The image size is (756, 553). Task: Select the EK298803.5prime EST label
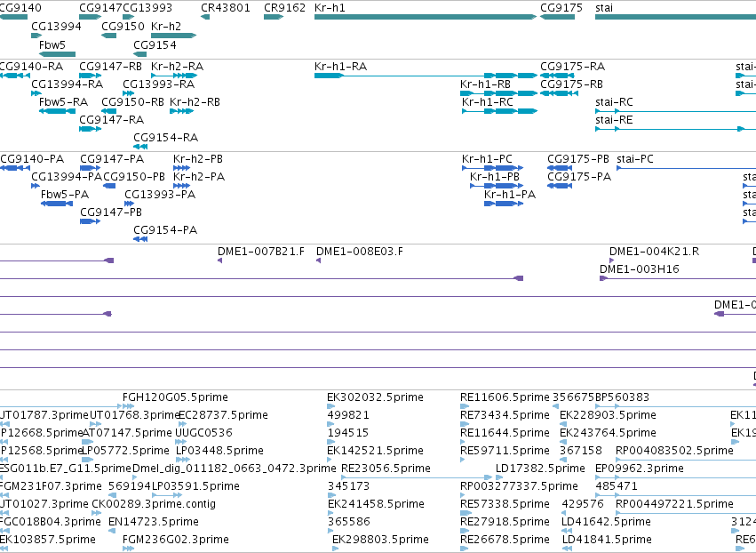point(380,540)
